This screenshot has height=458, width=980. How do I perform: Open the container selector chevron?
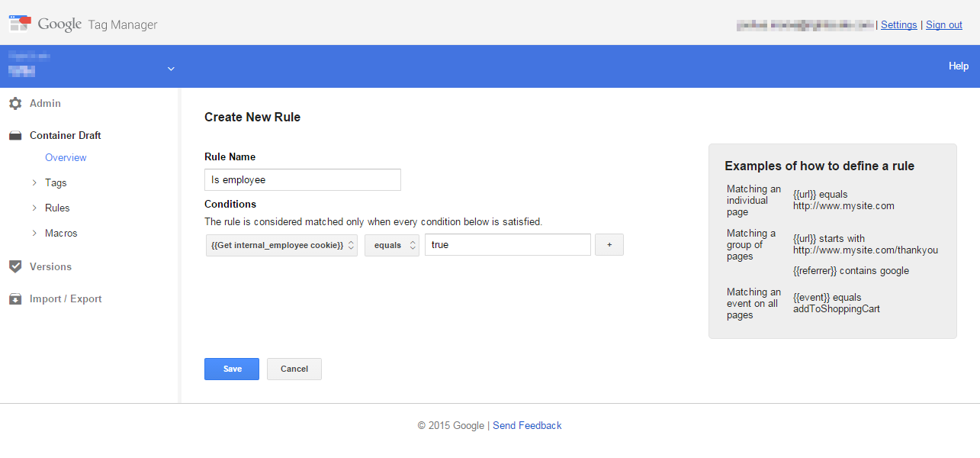coord(171,67)
